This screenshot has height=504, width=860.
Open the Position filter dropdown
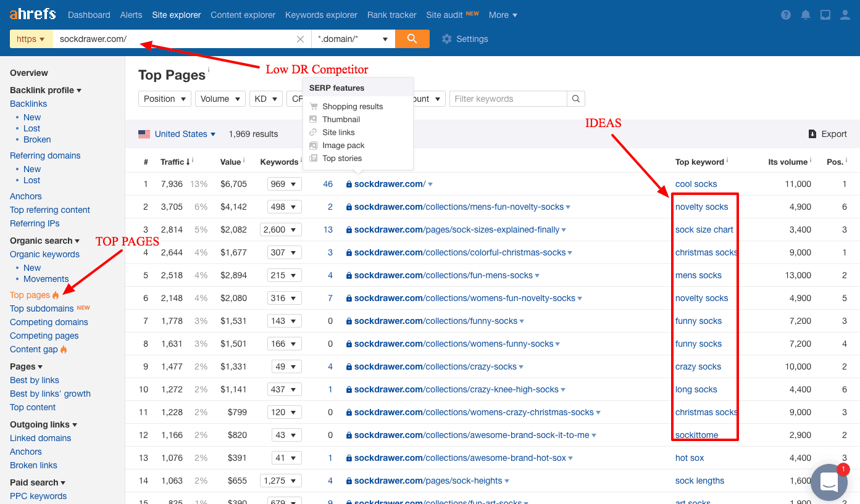click(x=165, y=99)
